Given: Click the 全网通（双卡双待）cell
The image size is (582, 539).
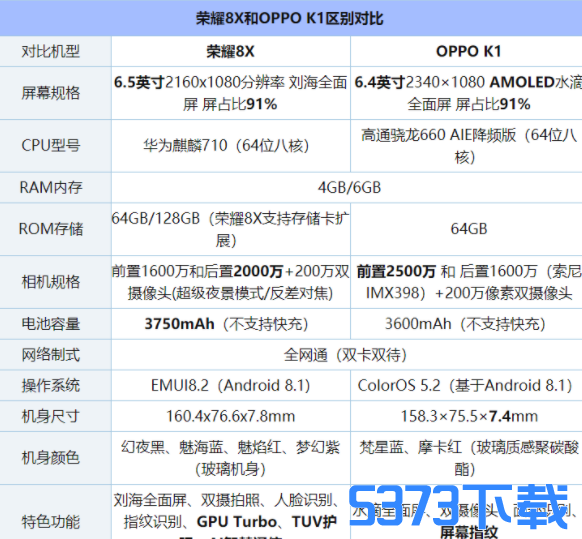Looking at the screenshot, I should point(346,355).
